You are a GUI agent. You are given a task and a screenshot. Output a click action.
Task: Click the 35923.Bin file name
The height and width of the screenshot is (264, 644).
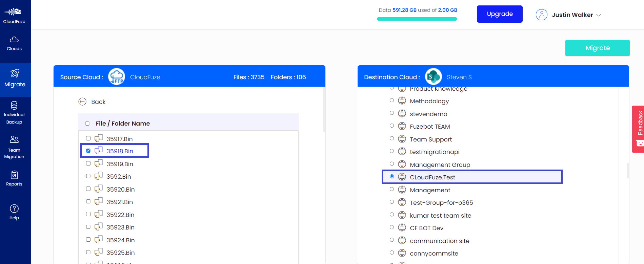[120, 227]
